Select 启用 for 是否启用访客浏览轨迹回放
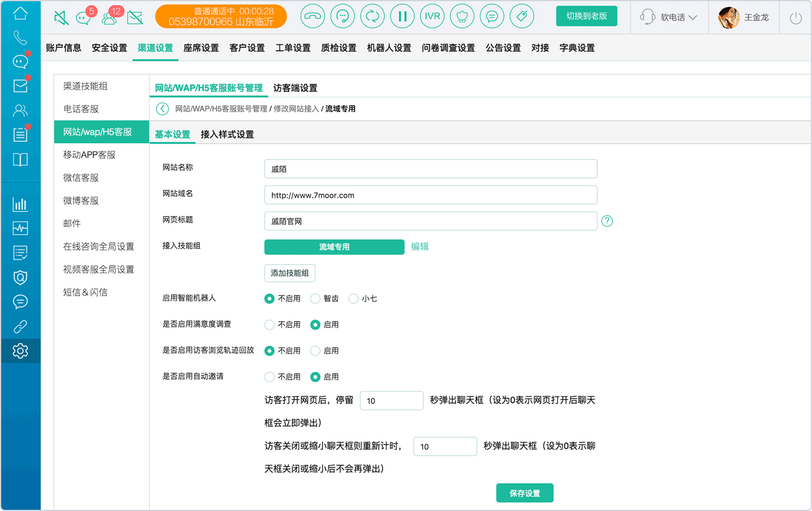 (315, 351)
